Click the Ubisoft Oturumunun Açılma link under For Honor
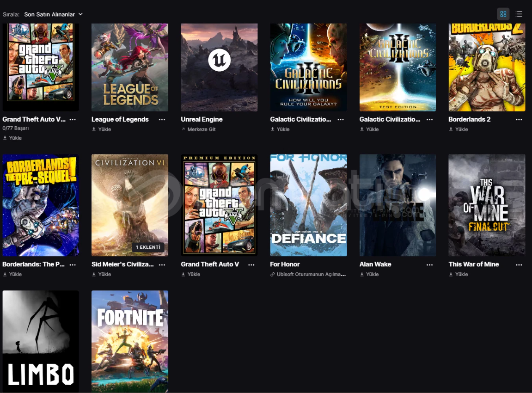This screenshot has height=393, width=532. 308,274
